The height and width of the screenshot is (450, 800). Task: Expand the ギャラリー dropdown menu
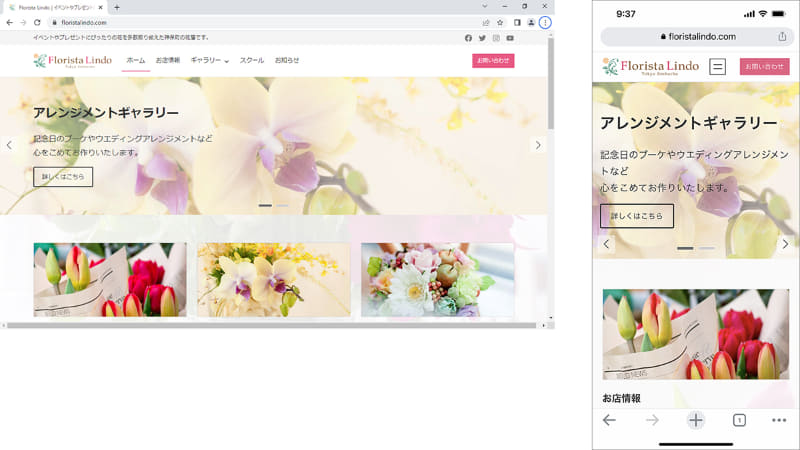(x=210, y=60)
